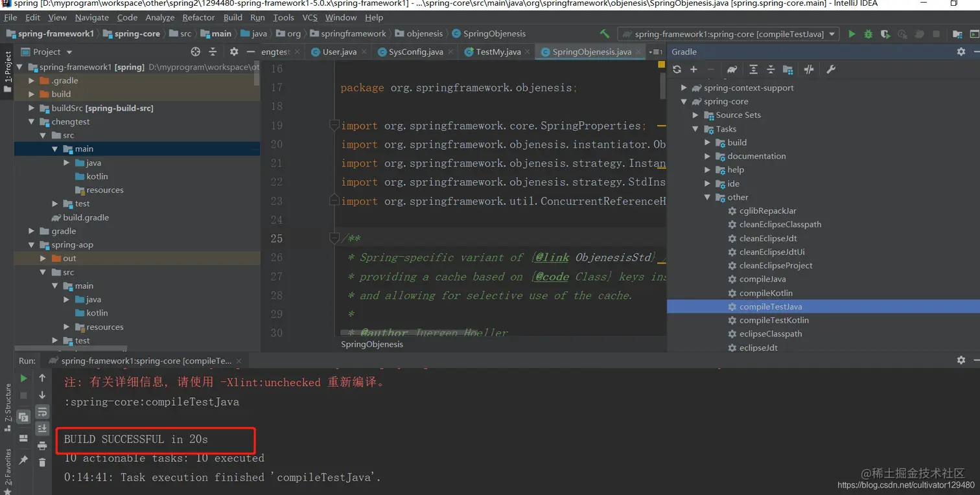Click the green Build hammer icon
This screenshot has width=980, height=495.
coord(605,34)
